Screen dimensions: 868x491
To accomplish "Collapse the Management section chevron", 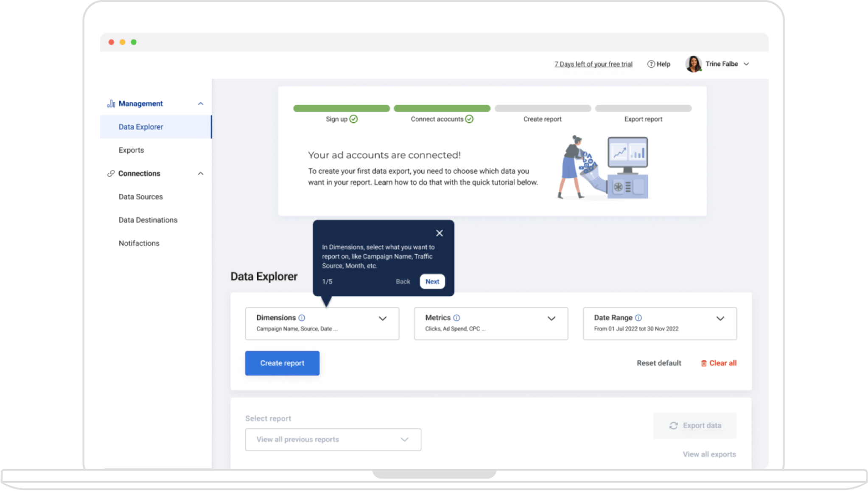I will tap(201, 104).
